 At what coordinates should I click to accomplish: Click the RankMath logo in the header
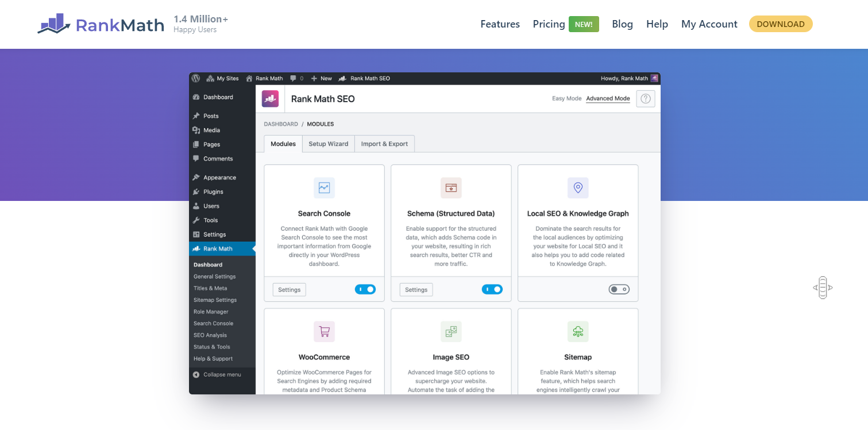coord(101,24)
